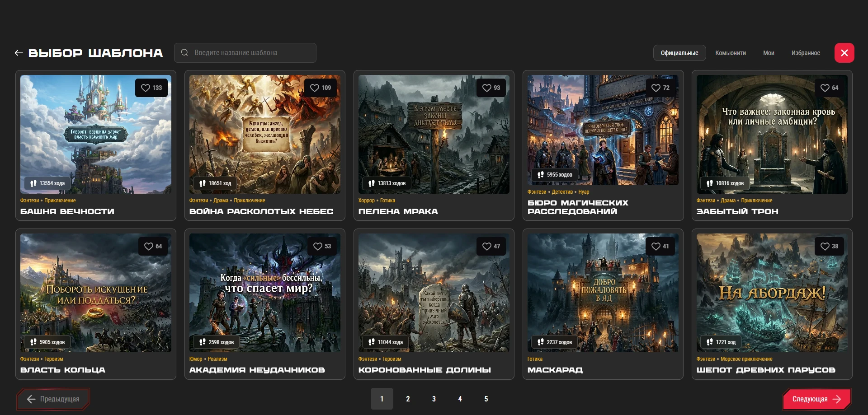This screenshot has height=415, width=868.
Task: Click the 5955 ходов badge
Action: [x=555, y=175]
